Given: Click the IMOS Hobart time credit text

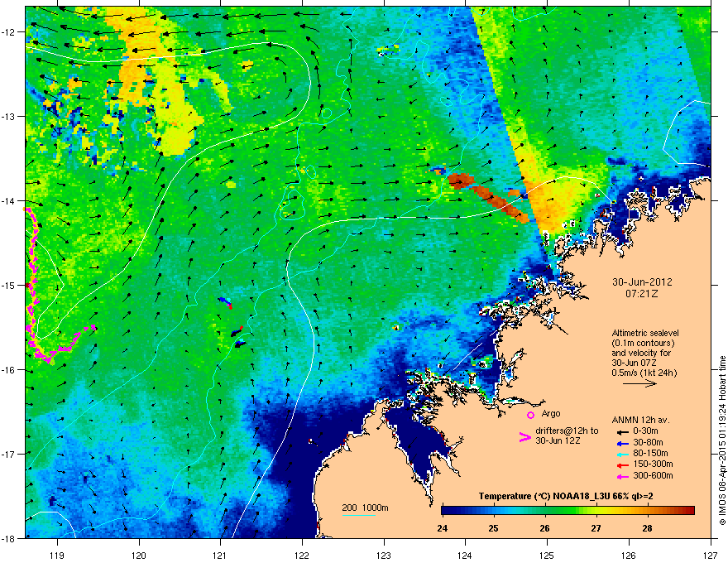Looking at the screenshot, I should tap(722, 440).
